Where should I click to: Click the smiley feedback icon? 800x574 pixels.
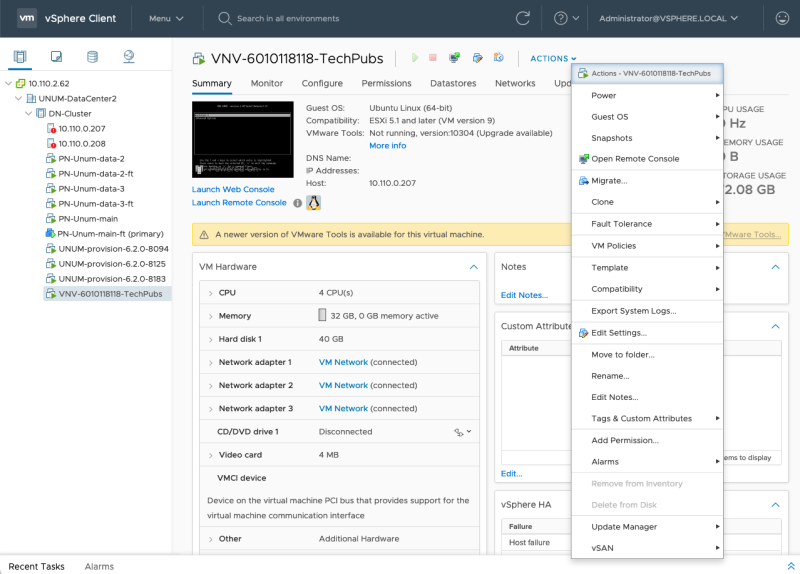click(x=782, y=18)
